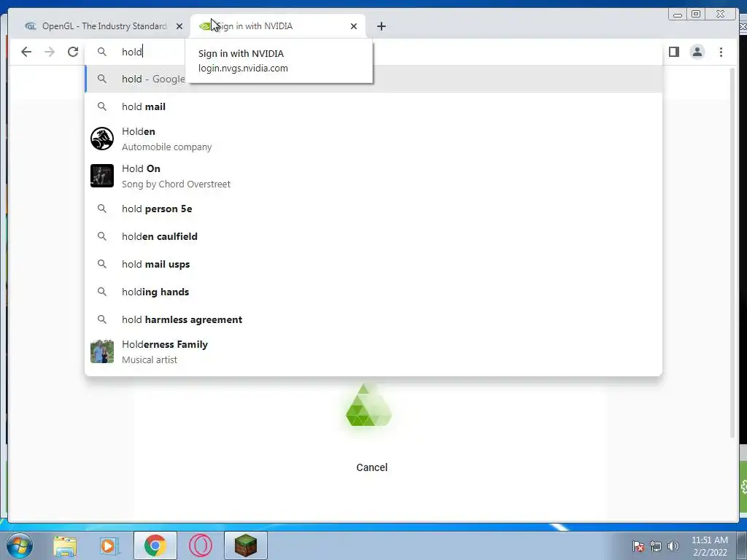This screenshot has width=747, height=560.
Task: Click the Holderness Family photo thumbnail
Action: point(102,351)
